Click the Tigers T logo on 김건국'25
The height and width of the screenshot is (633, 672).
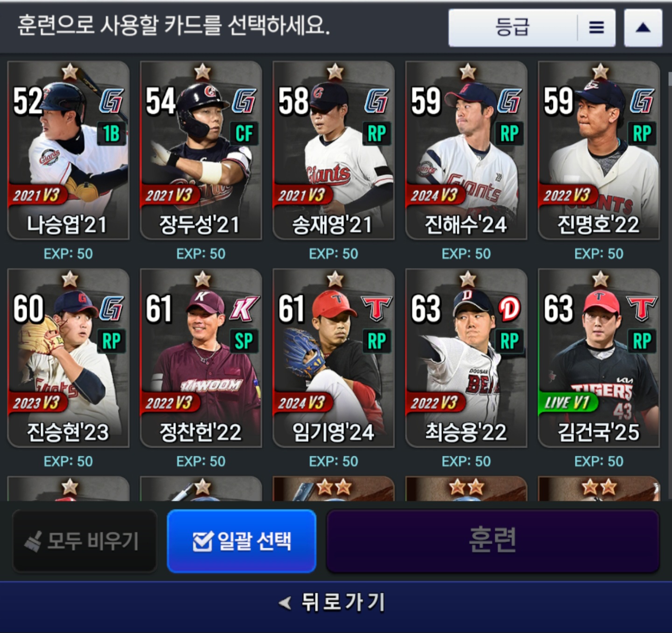pos(643,308)
